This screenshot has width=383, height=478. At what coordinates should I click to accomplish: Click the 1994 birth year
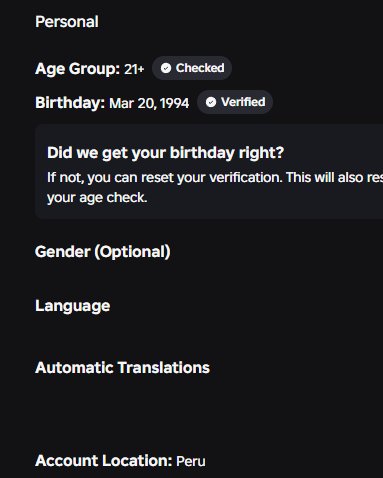pyautogui.click(x=175, y=103)
